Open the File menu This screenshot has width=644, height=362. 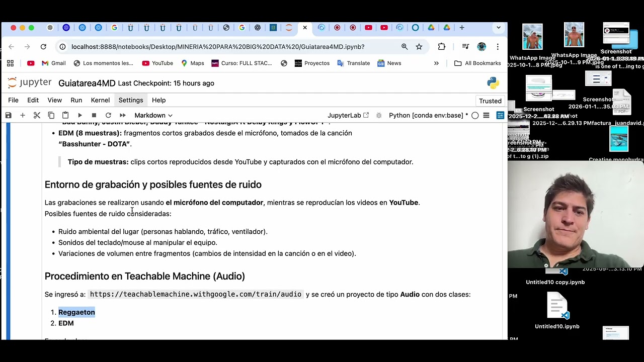pos(13,100)
